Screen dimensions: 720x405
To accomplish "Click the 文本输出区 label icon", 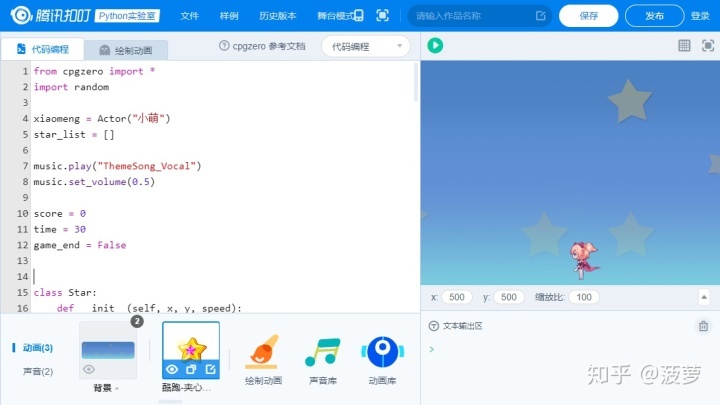I will click(433, 326).
